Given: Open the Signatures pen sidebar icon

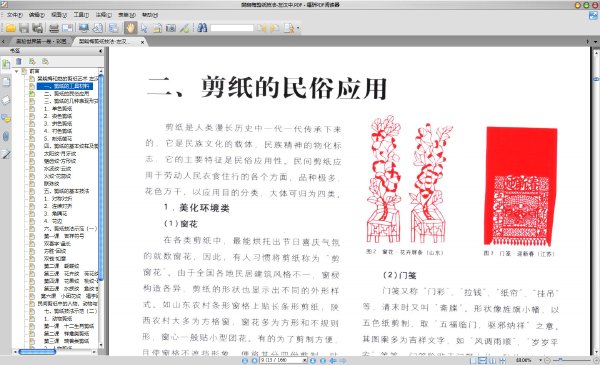Looking at the screenshot, I should pyautogui.click(x=6, y=155).
